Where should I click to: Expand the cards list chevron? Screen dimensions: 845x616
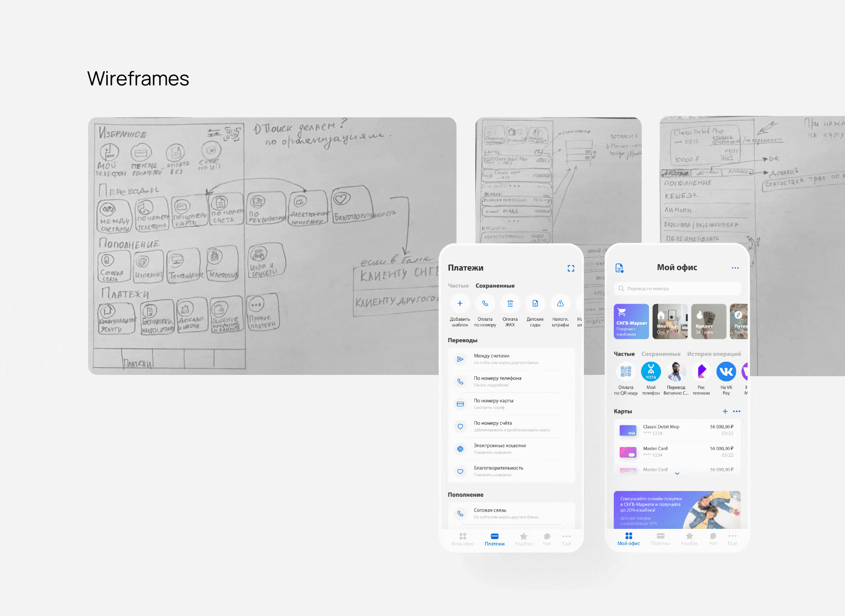coord(677,473)
